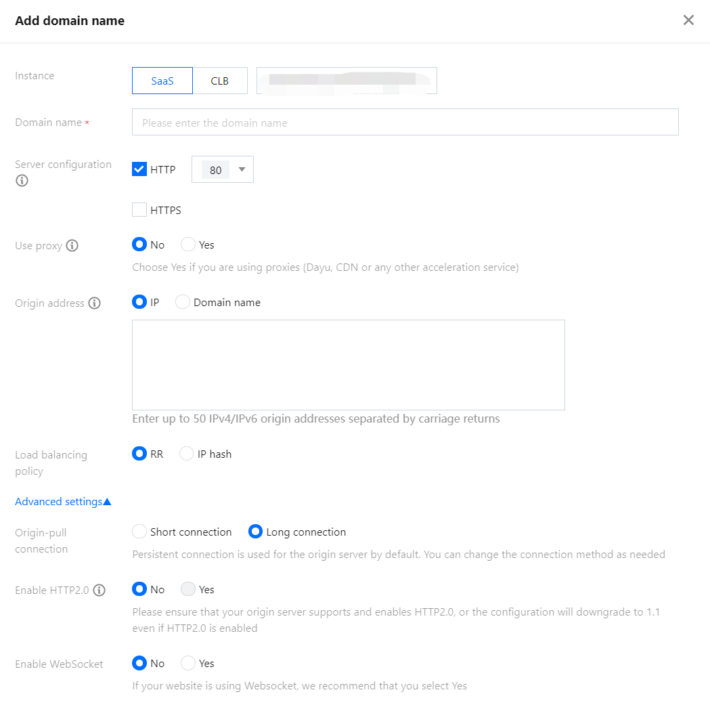Click the origin IP addresses text area
Image resolution: width=710 pixels, height=728 pixels.
[x=348, y=364]
